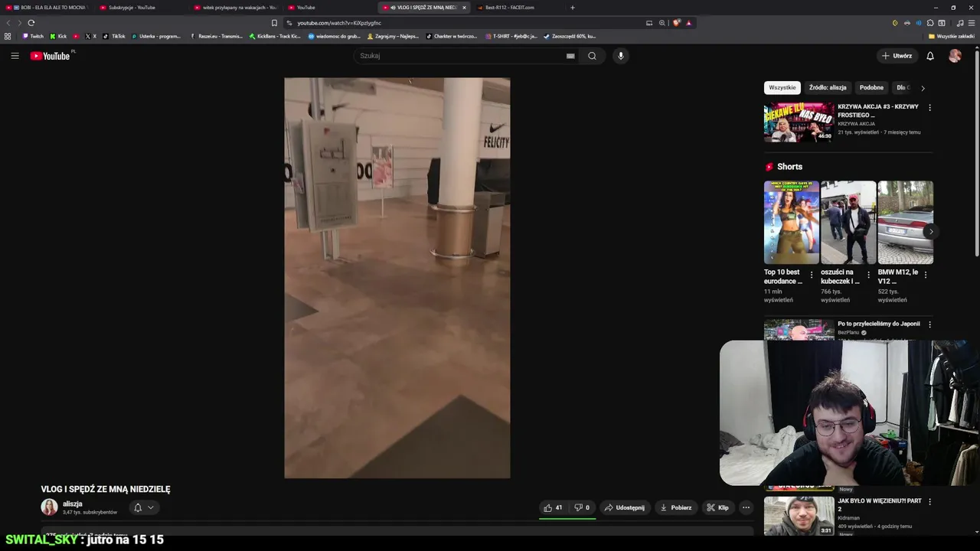Screen dimensions: 980x551
Task: Select the Podobne filter chip
Action: coord(871,87)
